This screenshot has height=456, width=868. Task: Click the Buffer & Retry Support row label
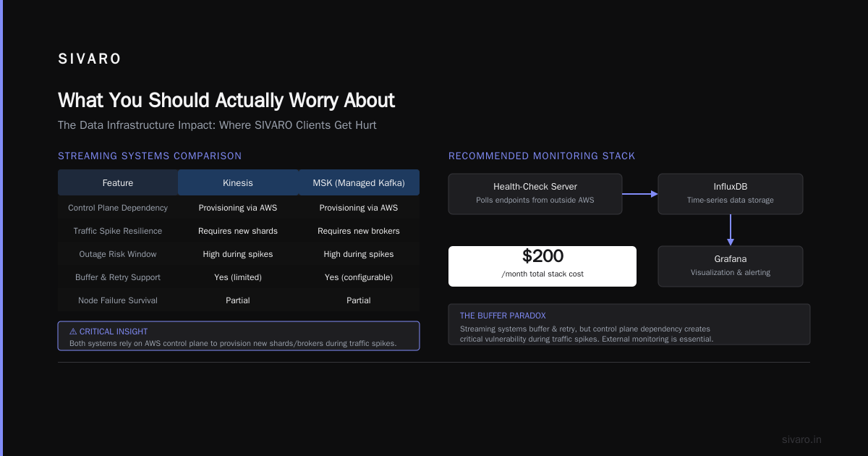(118, 277)
